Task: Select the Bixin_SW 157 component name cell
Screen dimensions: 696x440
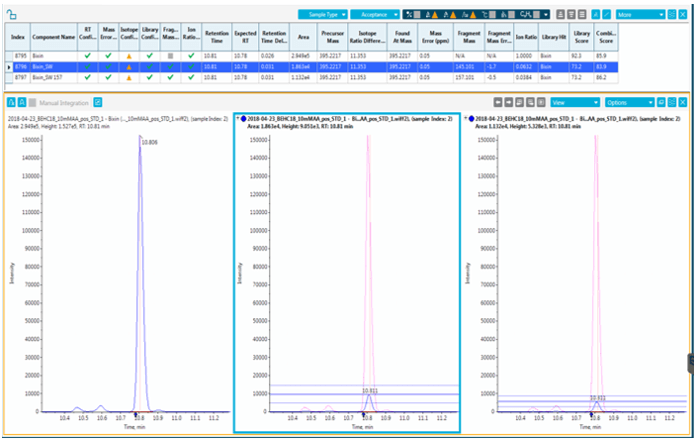Action: (54, 77)
